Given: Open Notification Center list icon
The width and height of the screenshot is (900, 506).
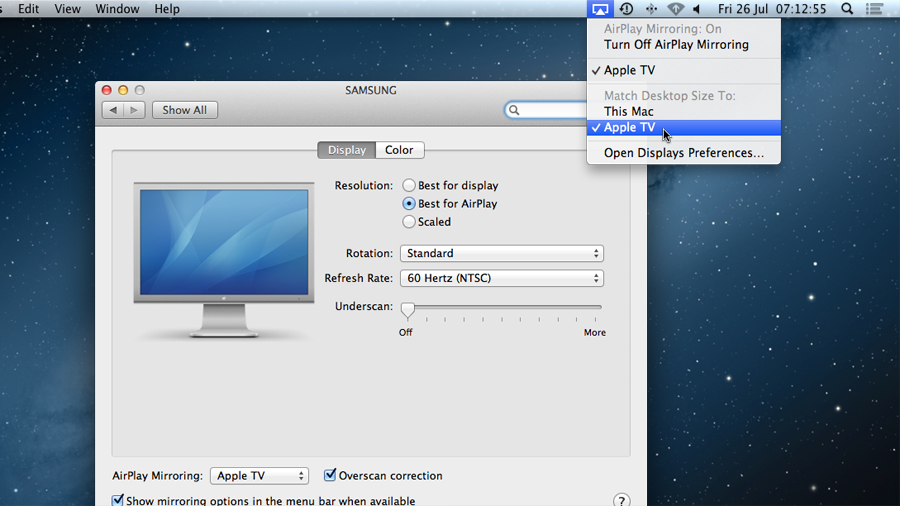Looking at the screenshot, I should pos(874,9).
